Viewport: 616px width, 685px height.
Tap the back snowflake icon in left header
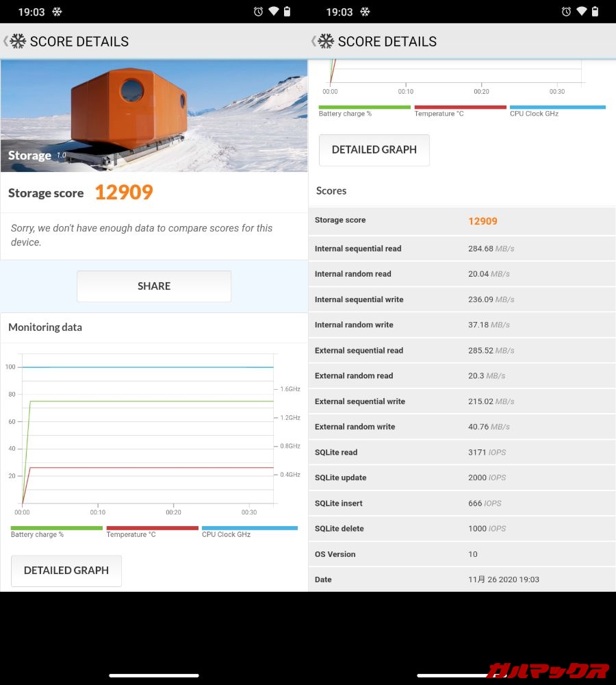click(x=17, y=41)
